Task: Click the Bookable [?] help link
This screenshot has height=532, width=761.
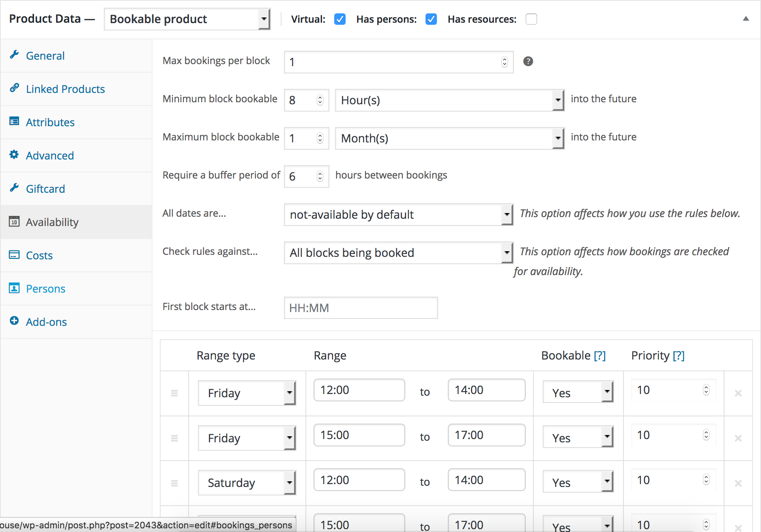Action: [x=600, y=355]
